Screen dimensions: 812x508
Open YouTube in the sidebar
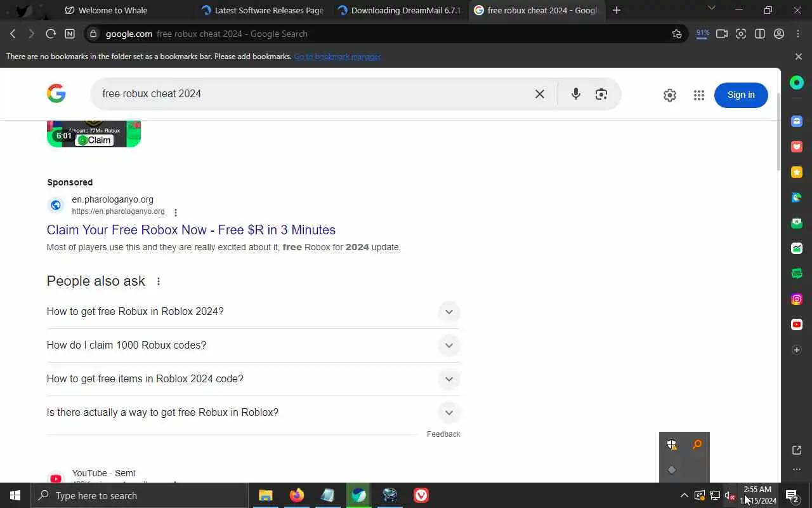pos(797,324)
